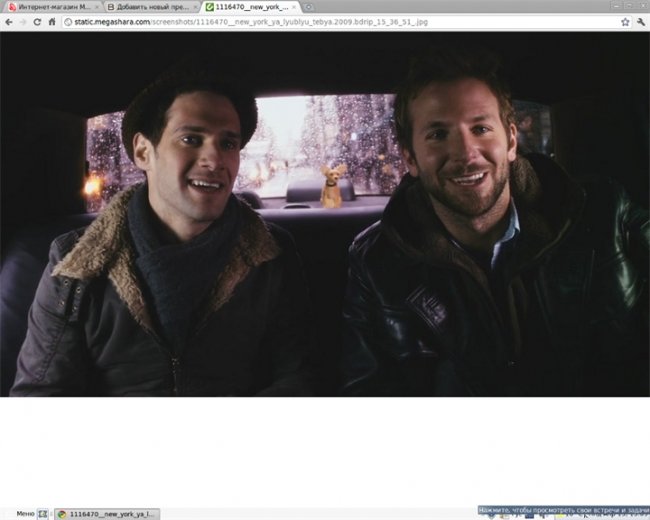The height and width of the screenshot is (520, 650).
Task: Click the Chrome icon in taskbar button
Action: pos(61,514)
